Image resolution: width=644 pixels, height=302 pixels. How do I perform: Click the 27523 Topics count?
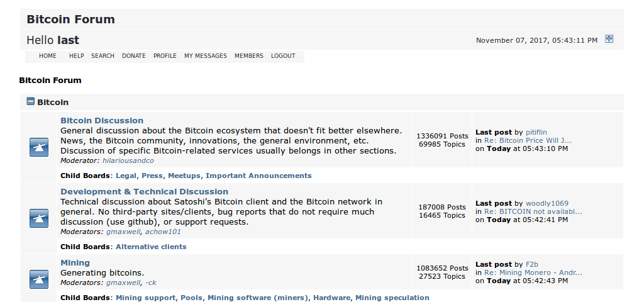[442, 277]
